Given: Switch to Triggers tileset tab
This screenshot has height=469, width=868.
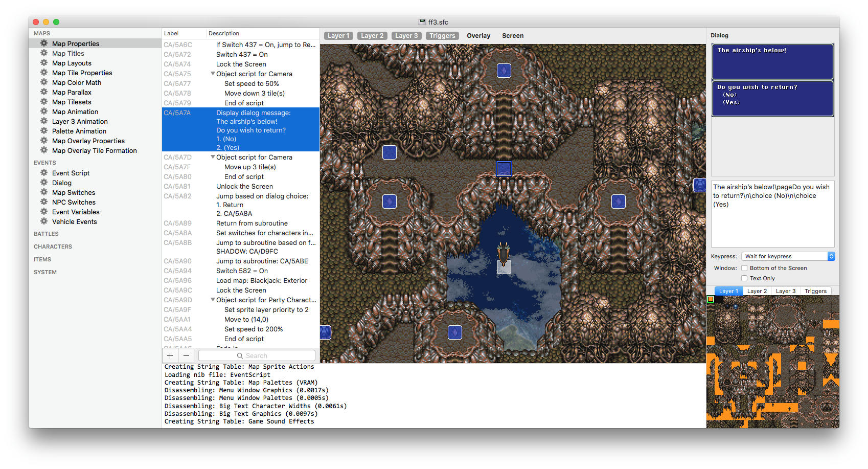Looking at the screenshot, I should pos(815,291).
